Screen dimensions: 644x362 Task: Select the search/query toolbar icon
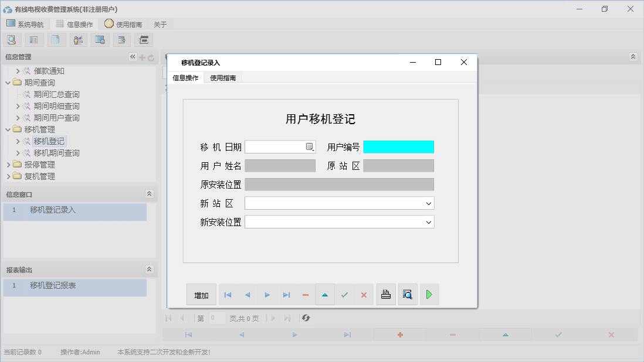click(12, 39)
